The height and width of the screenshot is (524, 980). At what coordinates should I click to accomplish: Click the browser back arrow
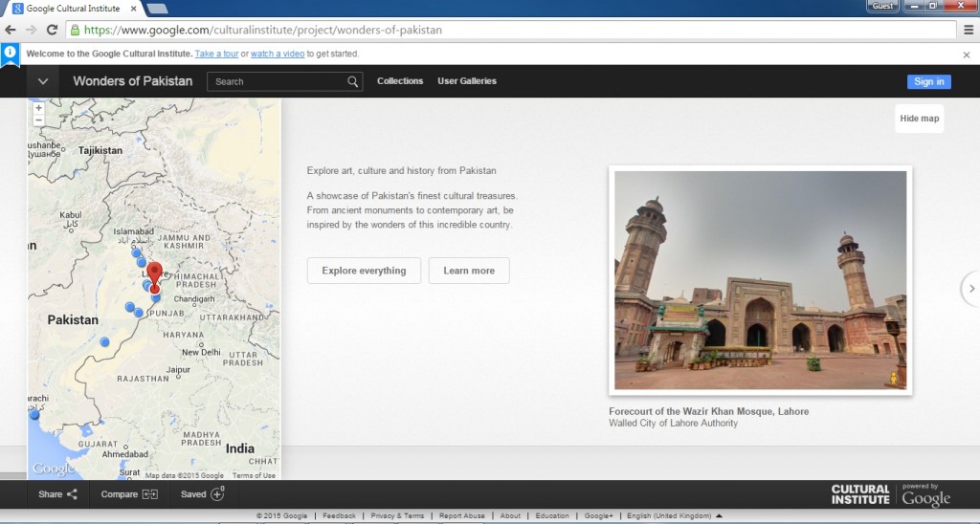[x=10, y=30]
